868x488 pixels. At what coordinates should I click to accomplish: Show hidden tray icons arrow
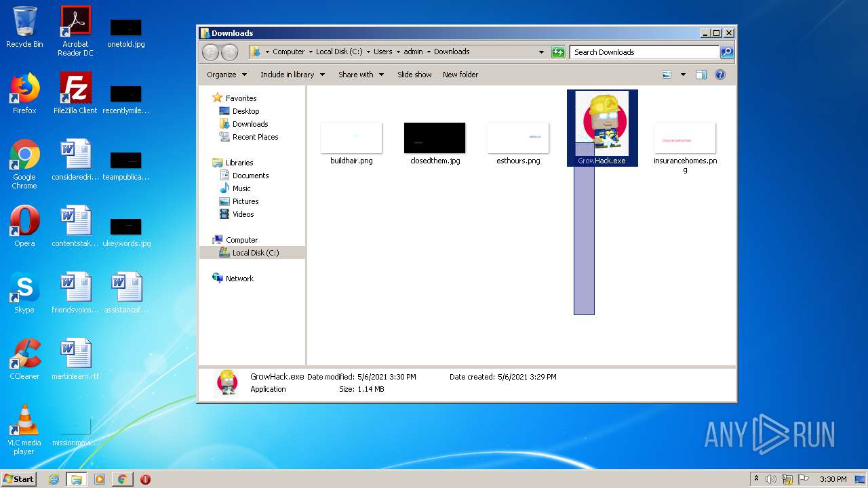[757, 479]
